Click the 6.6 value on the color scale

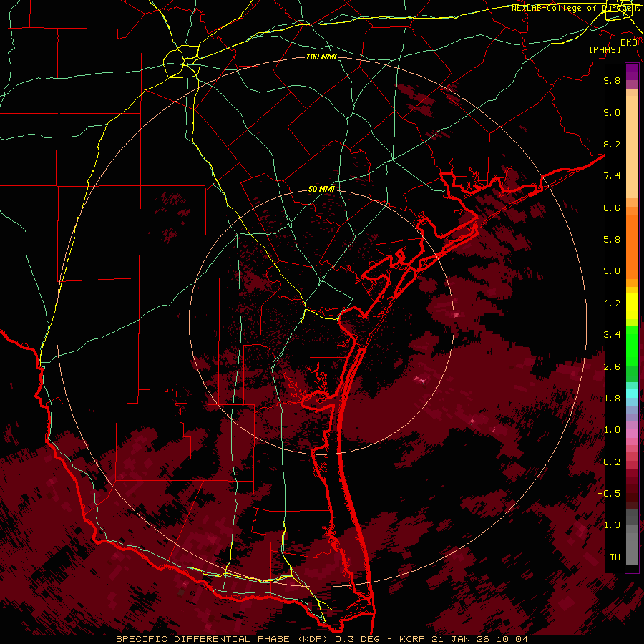pos(612,208)
